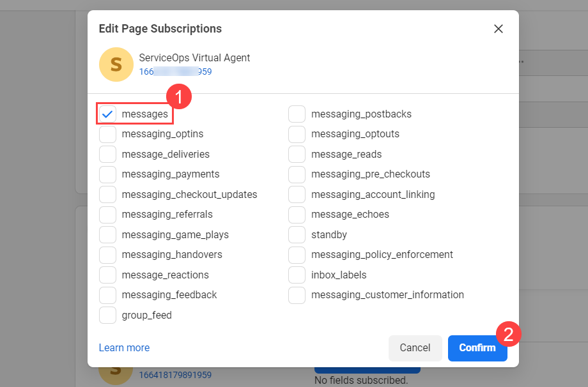Enable inbox_labels subscription
Viewport: 588px width, 387px height.
[297, 275]
